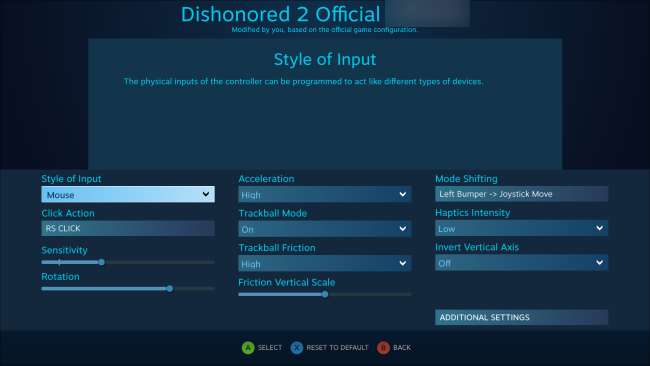Image resolution: width=650 pixels, height=366 pixels.
Task: Click the Friction Vertical Scale slider handle
Action: (x=325, y=294)
